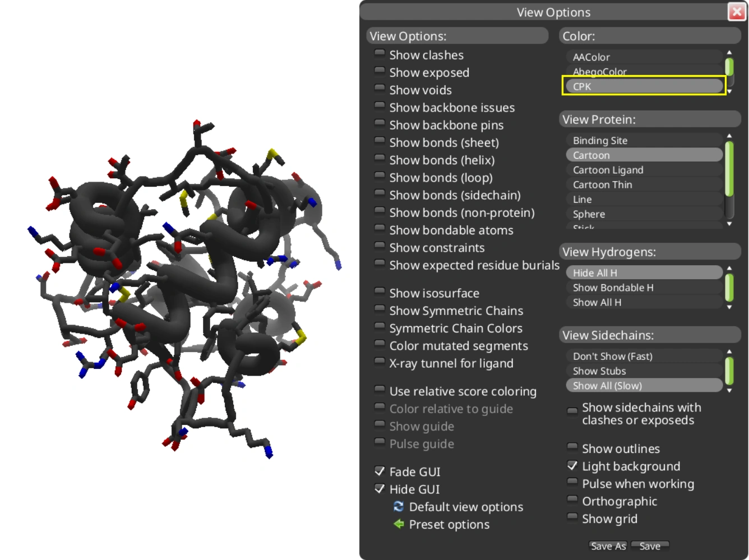Check Show constraints option

(380, 247)
